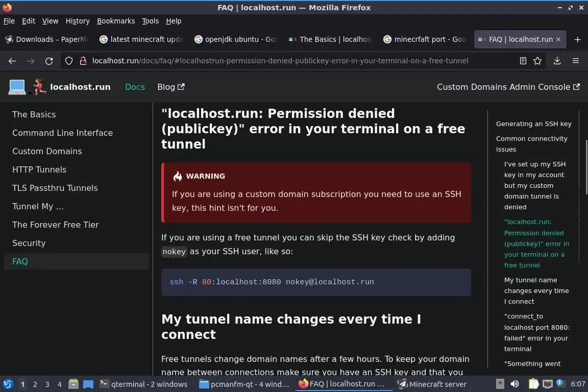Open the File menu
The width and height of the screenshot is (588, 392).
(9, 21)
